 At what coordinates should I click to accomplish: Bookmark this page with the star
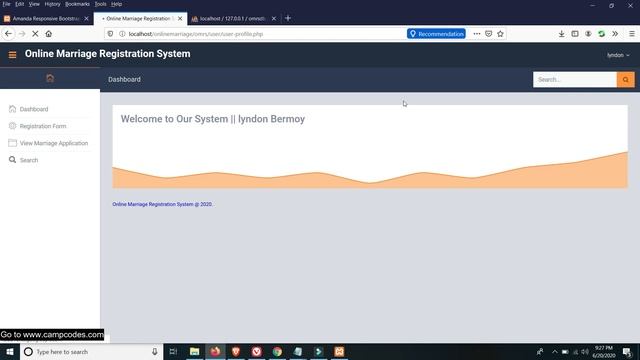click(x=500, y=34)
